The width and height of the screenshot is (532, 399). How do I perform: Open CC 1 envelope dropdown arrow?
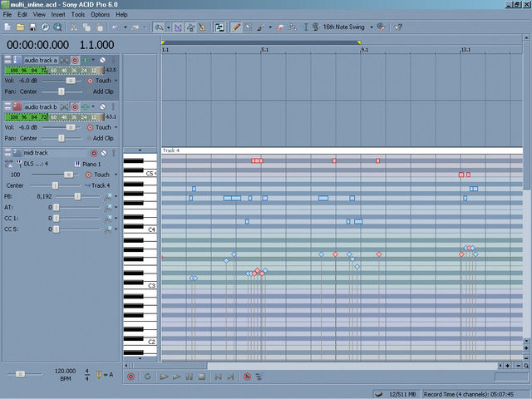[x=116, y=218]
